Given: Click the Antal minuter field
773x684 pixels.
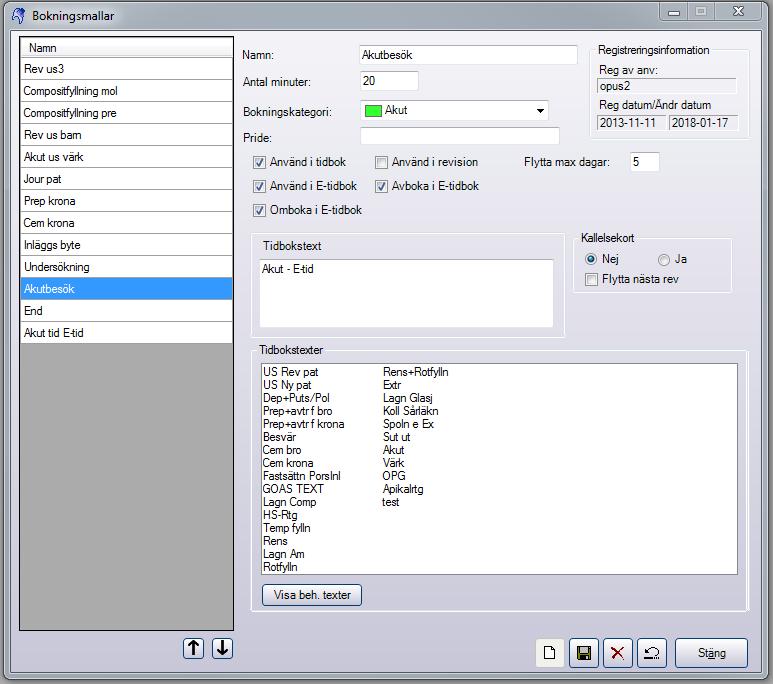Looking at the screenshot, I should (x=389, y=81).
